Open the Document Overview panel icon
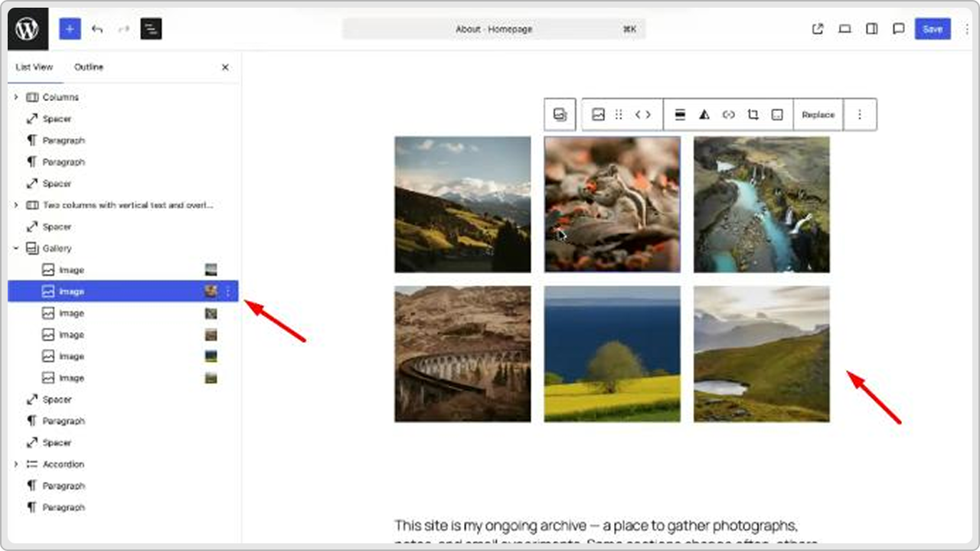The height and width of the screenshot is (551, 980). [x=151, y=28]
